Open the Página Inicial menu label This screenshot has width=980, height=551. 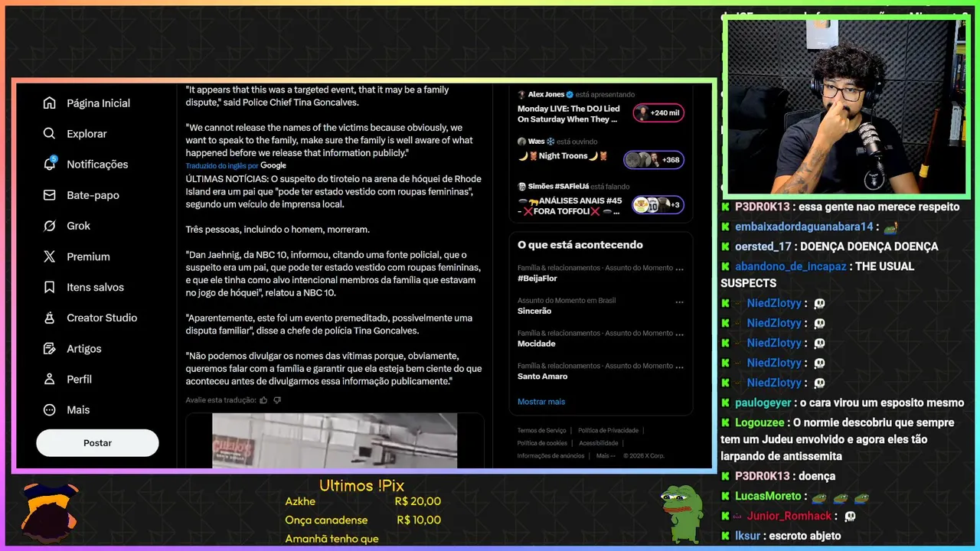[98, 103]
